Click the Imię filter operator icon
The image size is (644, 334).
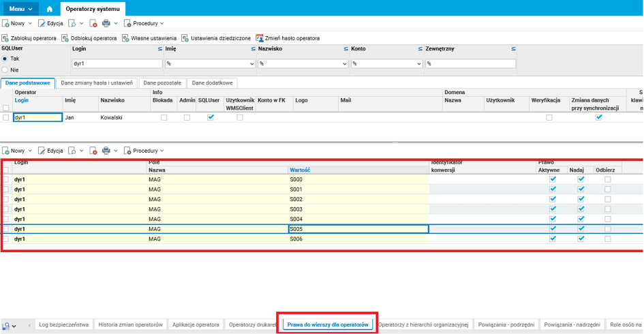point(253,49)
